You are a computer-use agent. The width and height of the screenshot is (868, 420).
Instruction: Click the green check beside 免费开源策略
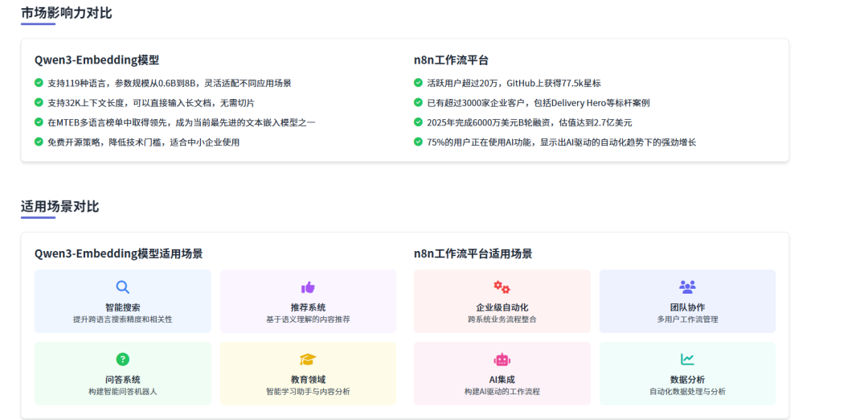[39, 142]
